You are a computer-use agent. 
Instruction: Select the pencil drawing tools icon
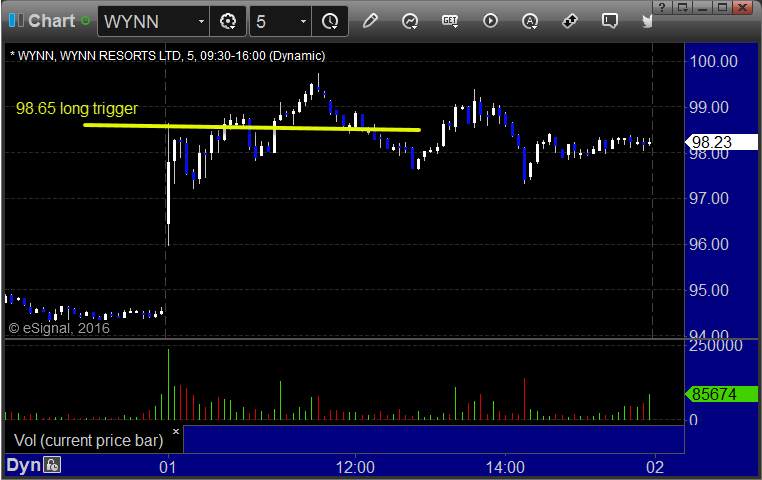pos(370,21)
